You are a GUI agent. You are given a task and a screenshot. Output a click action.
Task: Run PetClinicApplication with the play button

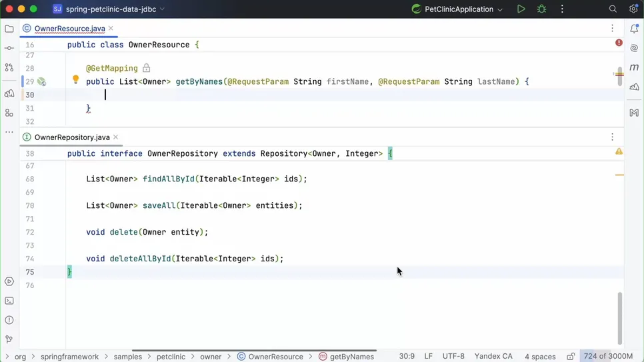pyautogui.click(x=521, y=9)
